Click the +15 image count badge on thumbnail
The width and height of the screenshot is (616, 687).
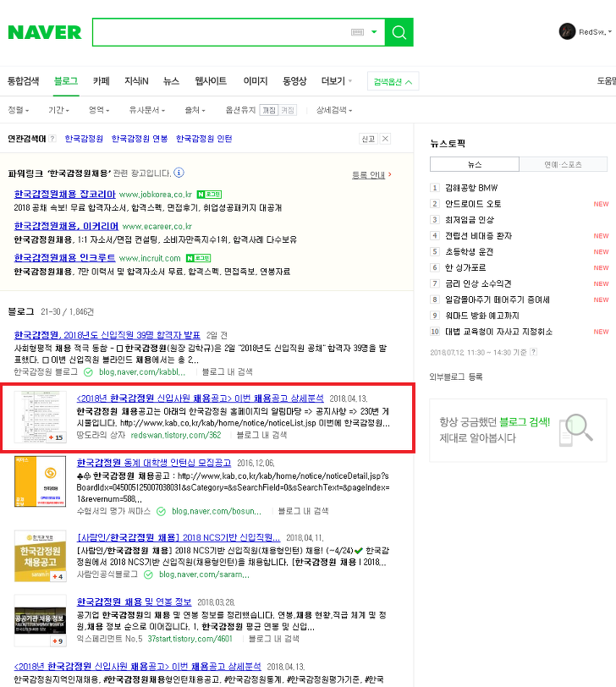tap(56, 437)
